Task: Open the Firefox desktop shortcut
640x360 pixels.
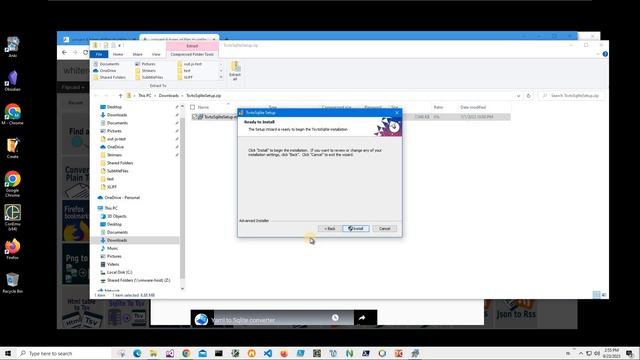Action: pyautogui.click(x=13, y=249)
